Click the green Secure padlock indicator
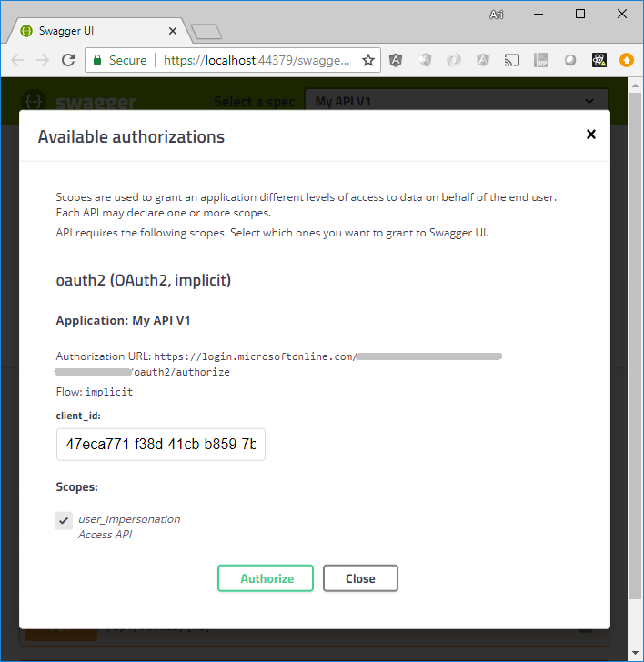This screenshot has height=662, width=644. (x=117, y=60)
